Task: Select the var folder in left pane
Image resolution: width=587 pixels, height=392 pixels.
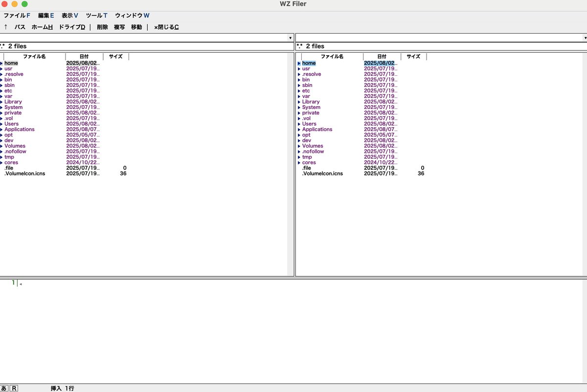Action: click(8, 96)
